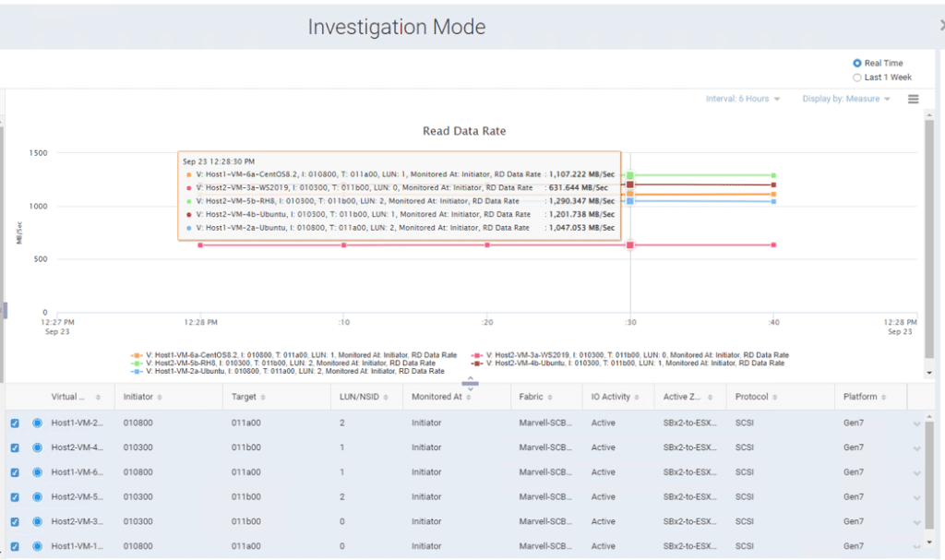The image size is (945, 560).
Task: Sort by the Virtual column header
Action: (67, 397)
